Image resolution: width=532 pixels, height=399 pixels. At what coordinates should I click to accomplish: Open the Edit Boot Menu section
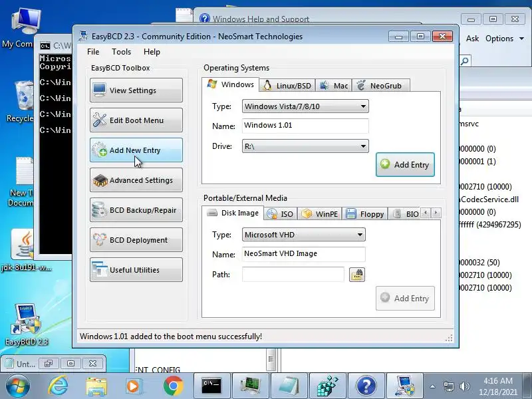[x=136, y=120]
